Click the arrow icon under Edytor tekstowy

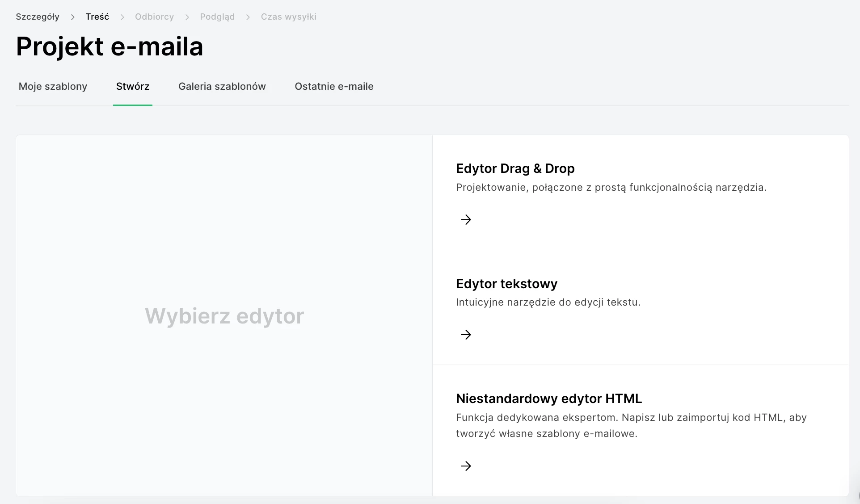(466, 335)
